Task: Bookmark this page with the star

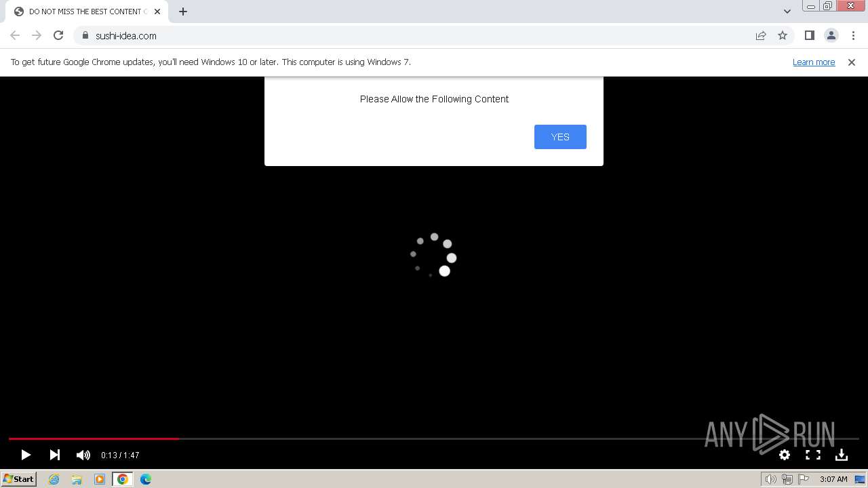Action: 783,35
